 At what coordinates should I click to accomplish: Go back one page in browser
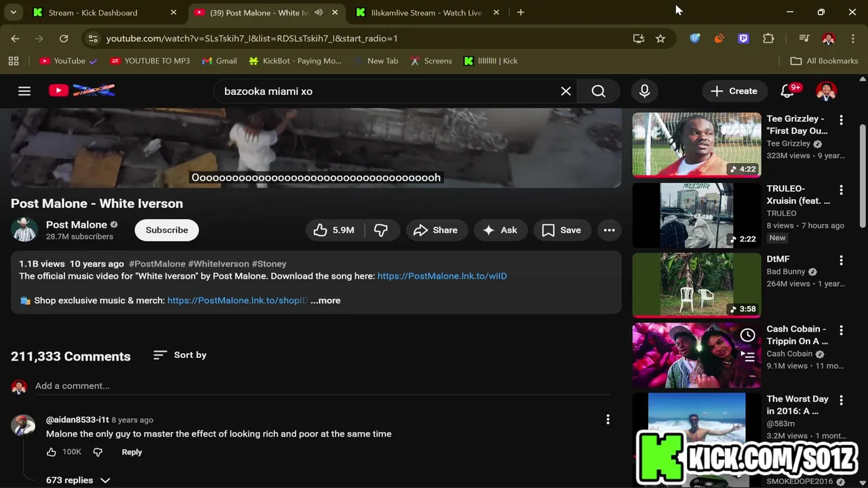coord(15,39)
